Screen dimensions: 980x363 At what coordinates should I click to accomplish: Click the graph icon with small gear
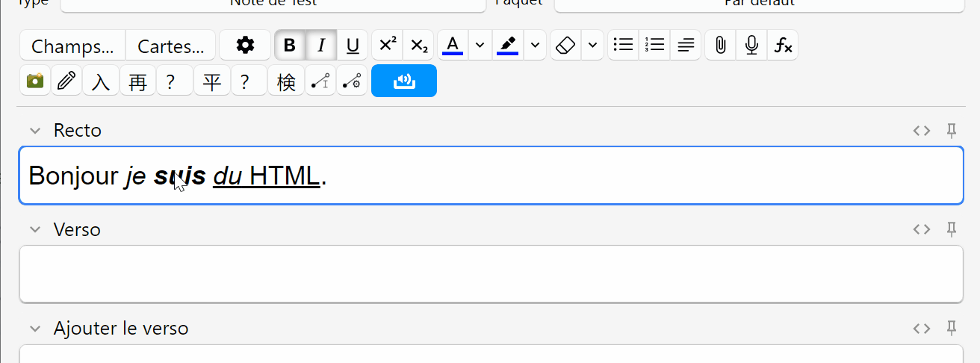[x=352, y=81]
